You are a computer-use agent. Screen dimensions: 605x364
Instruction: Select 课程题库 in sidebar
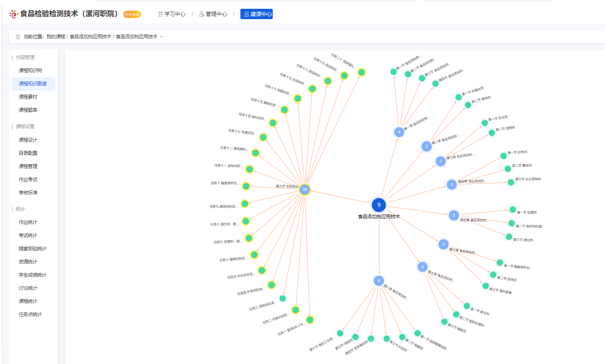click(28, 110)
